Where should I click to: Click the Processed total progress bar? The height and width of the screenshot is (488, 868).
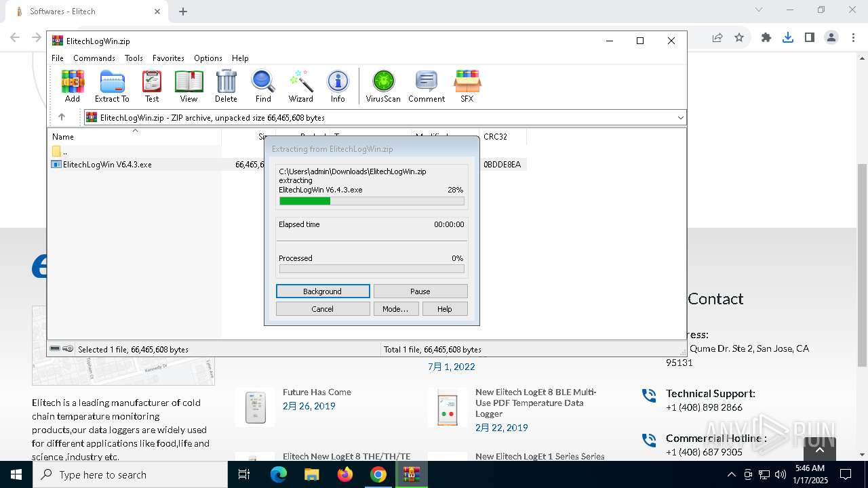[x=372, y=269]
